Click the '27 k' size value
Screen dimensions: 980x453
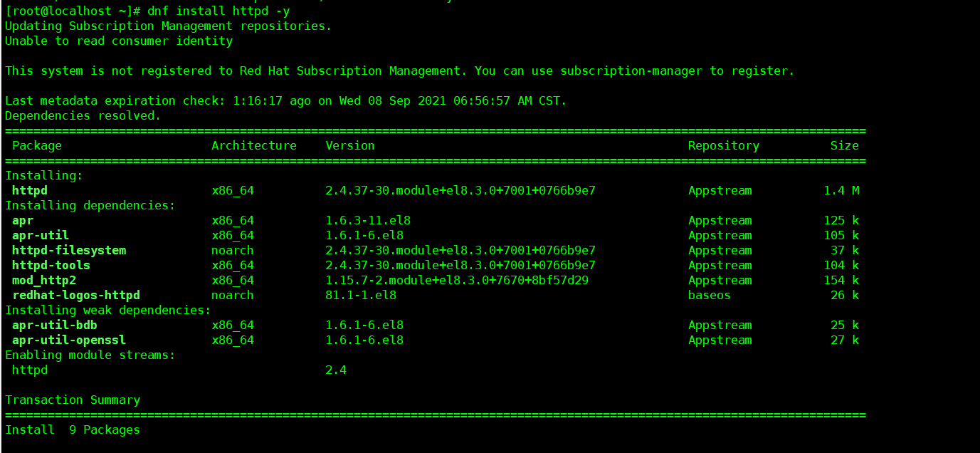click(x=845, y=340)
